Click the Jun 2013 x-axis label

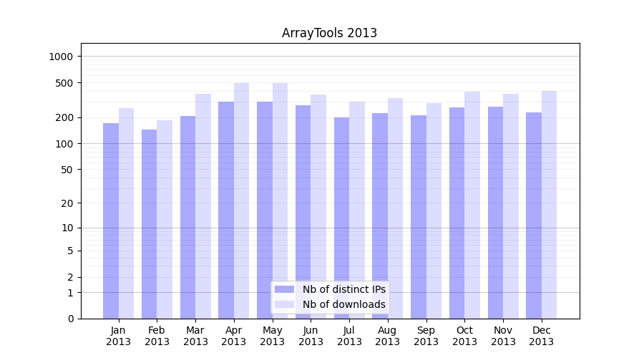311,336
